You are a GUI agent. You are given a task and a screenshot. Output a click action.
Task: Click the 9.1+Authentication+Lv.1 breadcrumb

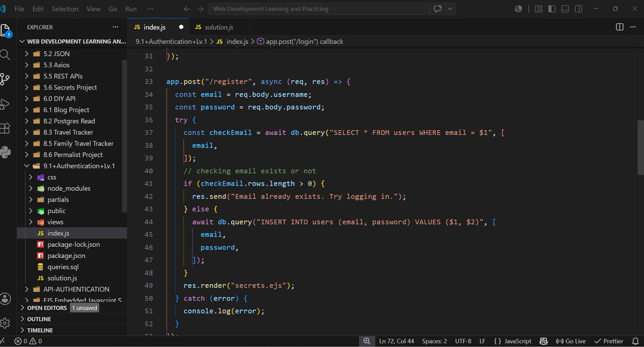tap(171, 41)
